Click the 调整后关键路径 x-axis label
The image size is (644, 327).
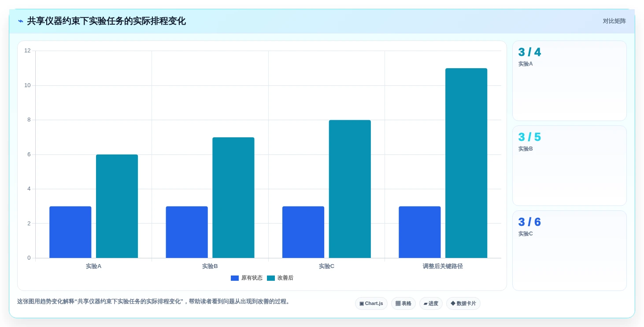tap(443, 266)
